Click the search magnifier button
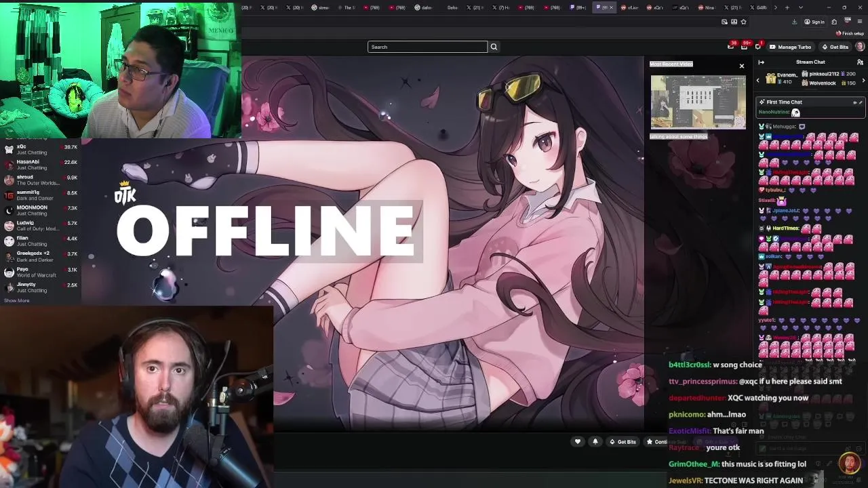This screenshot has height=488, width=868. [x=494, y=47]
